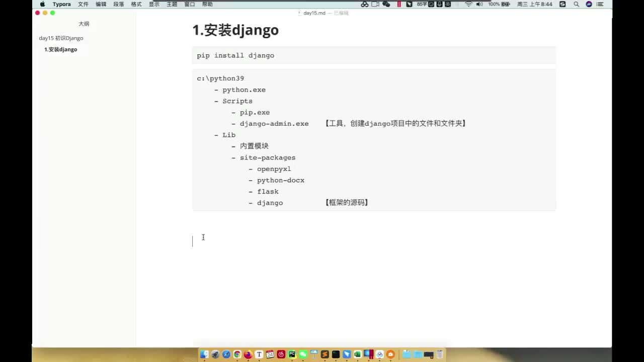644x362 pixels.
Task: Open Google Chrome from the Dock
Action: pos(237,354)
